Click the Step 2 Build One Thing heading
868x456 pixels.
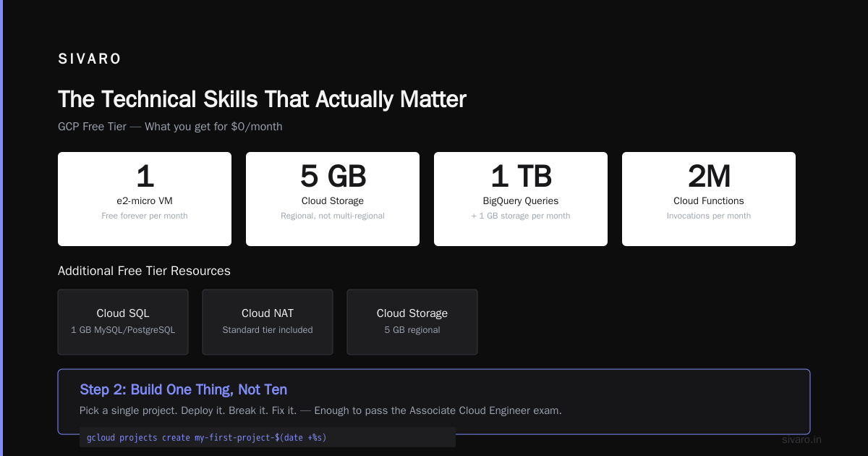[x=183, y=389]
